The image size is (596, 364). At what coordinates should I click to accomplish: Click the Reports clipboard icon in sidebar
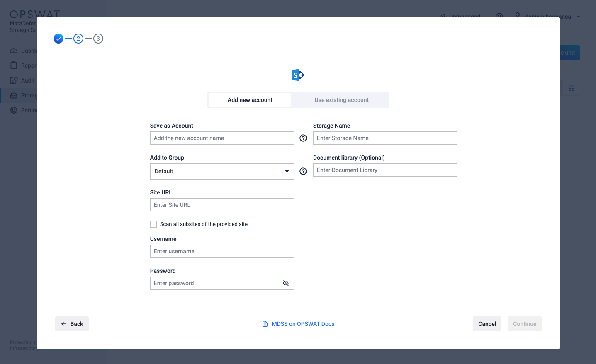[x=14, y=66]
